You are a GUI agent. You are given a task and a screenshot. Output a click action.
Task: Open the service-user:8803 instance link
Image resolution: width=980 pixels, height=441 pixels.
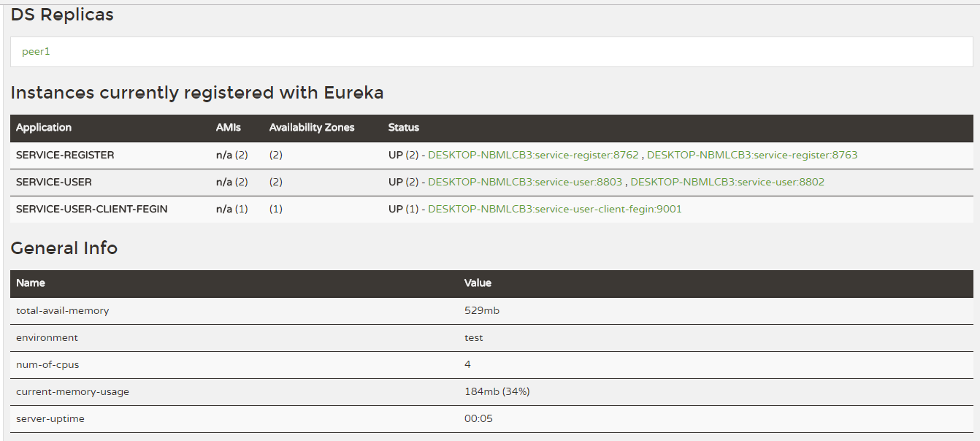coord(524,182)
